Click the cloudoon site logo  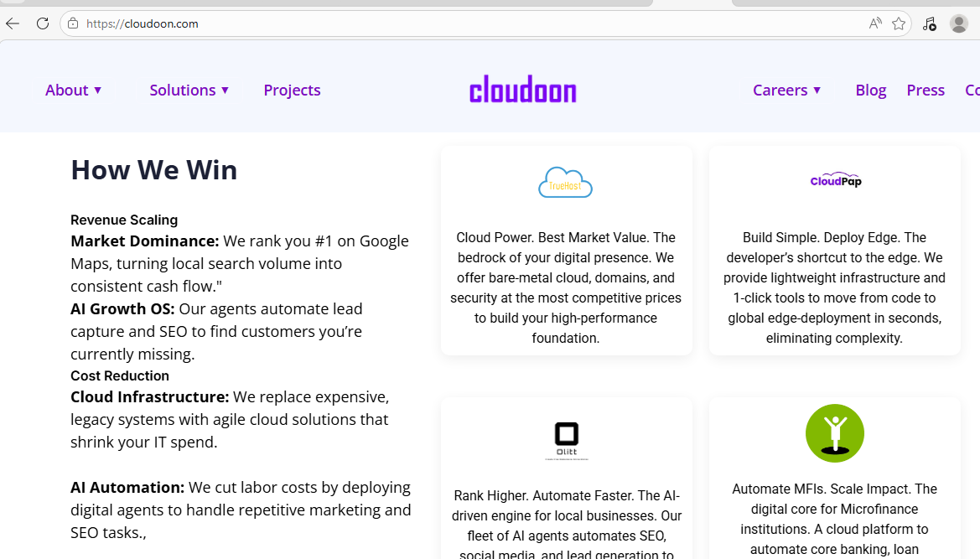(523, 90)
